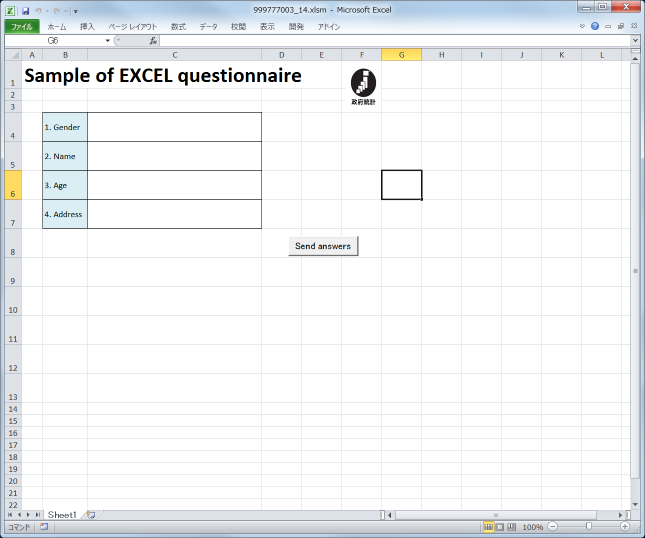Click the government statistics logo image
This screenshot has height=538, width=645.
point(364,84)
